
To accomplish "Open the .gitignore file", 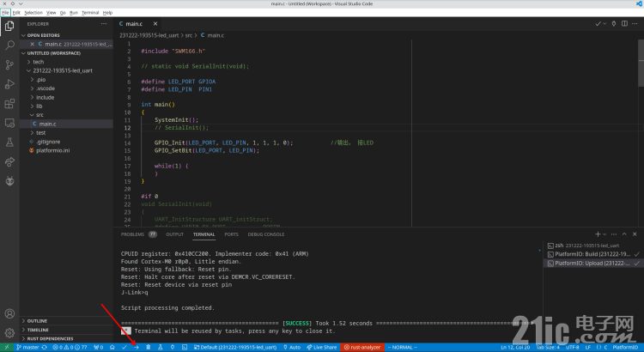I will (x=48, y=142).
